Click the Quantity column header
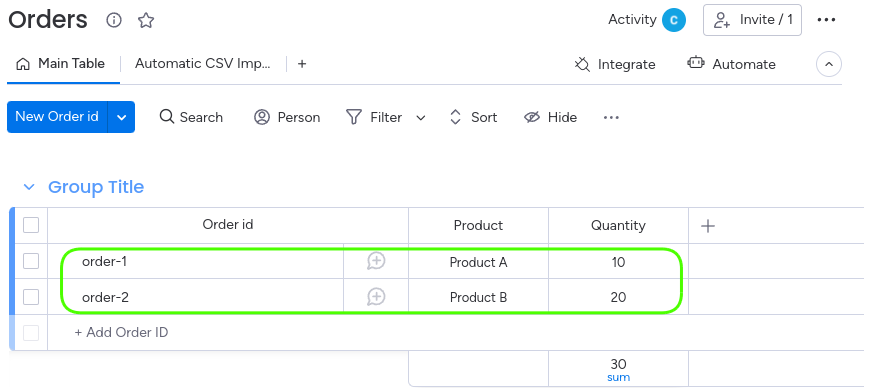The width and height of the screenshot is (869, 388). click(618, 225)
